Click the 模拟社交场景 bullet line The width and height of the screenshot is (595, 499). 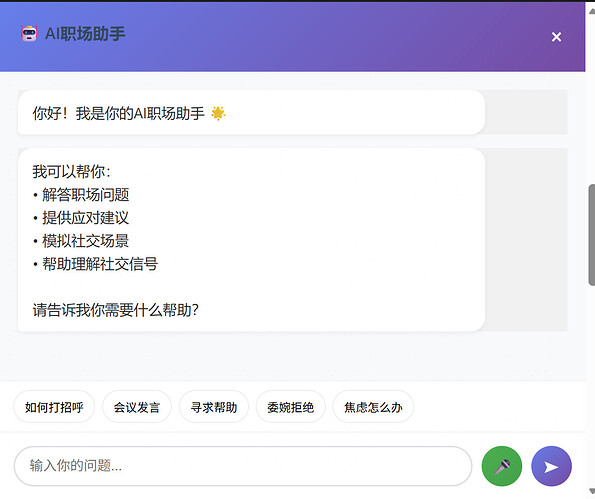(81, 241)
